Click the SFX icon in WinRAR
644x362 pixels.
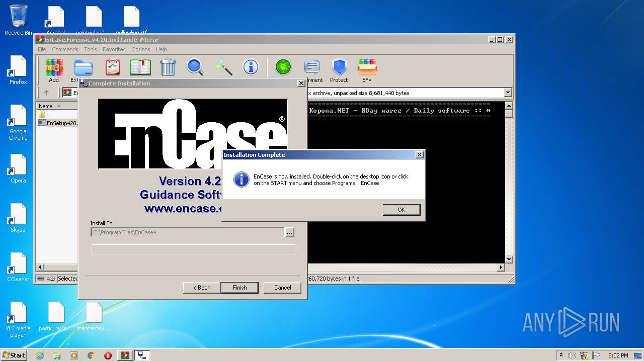(367, 70)
